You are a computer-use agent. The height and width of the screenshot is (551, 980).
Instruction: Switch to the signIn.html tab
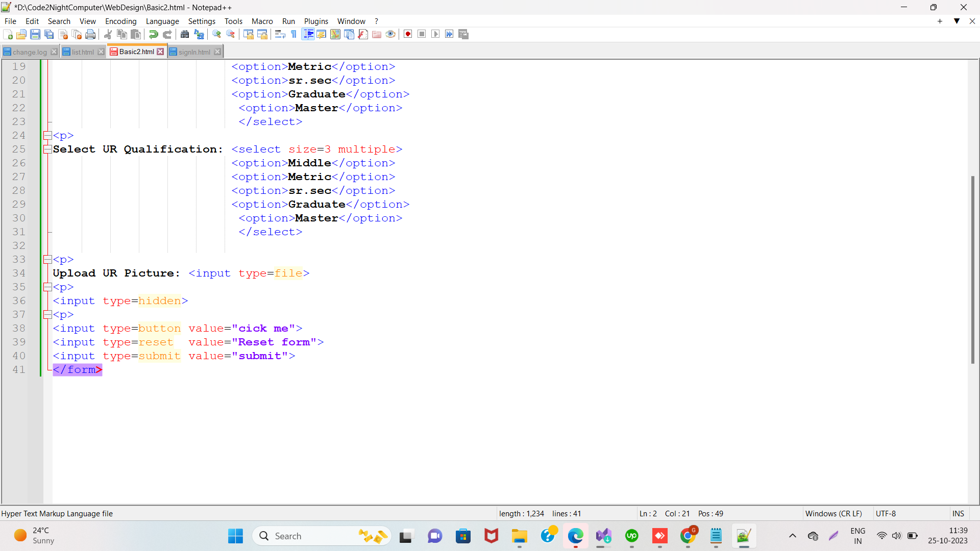[193, 52]
